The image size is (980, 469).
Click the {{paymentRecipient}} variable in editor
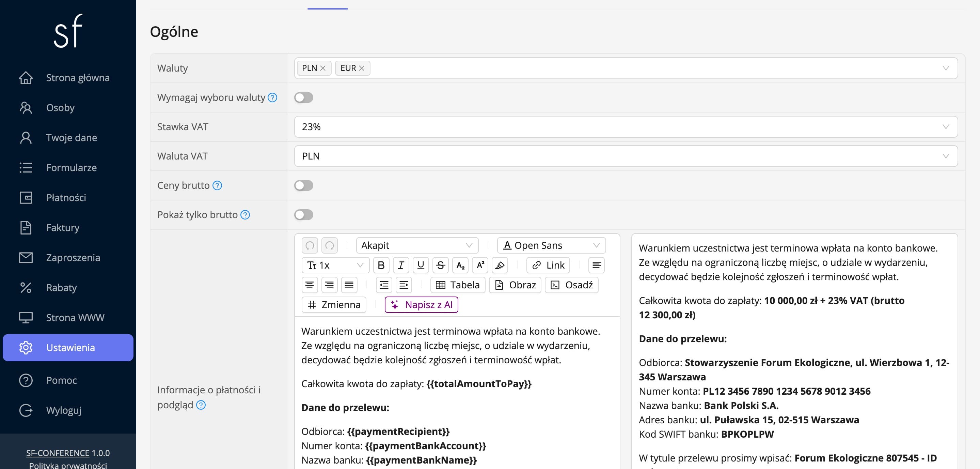click(398, 432)
